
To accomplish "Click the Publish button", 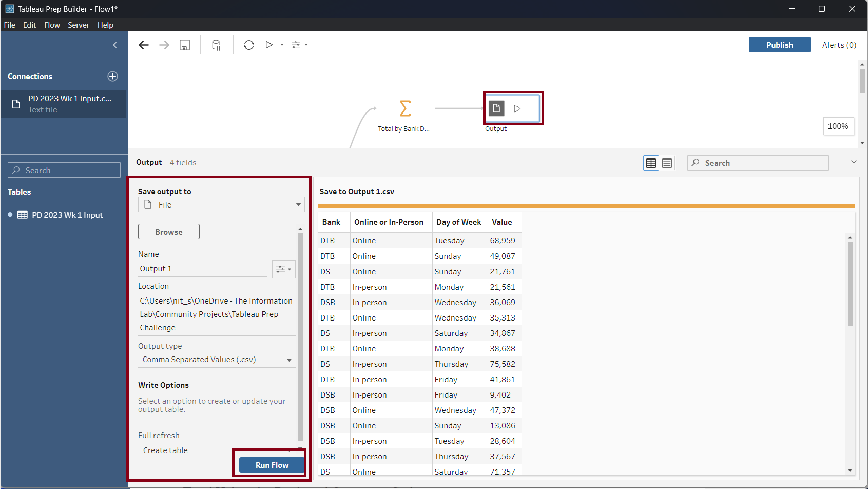I will click(x=780, y=45).
